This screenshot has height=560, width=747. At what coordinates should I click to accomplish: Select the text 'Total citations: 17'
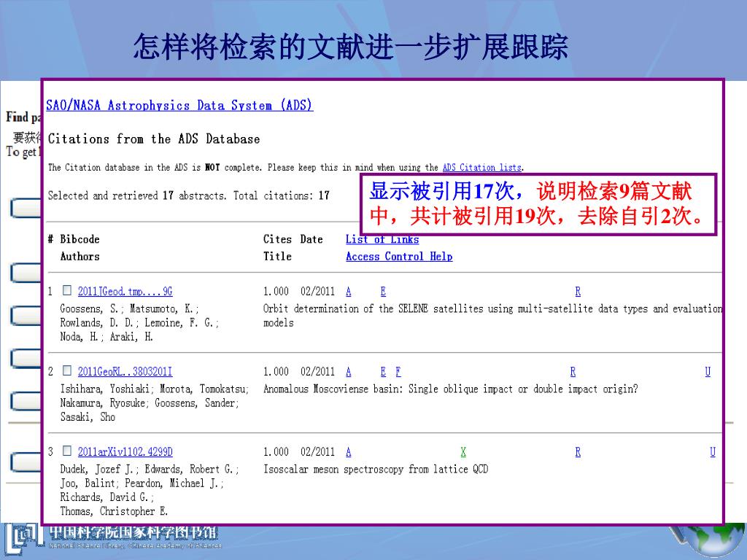click(x=281, y=195)
